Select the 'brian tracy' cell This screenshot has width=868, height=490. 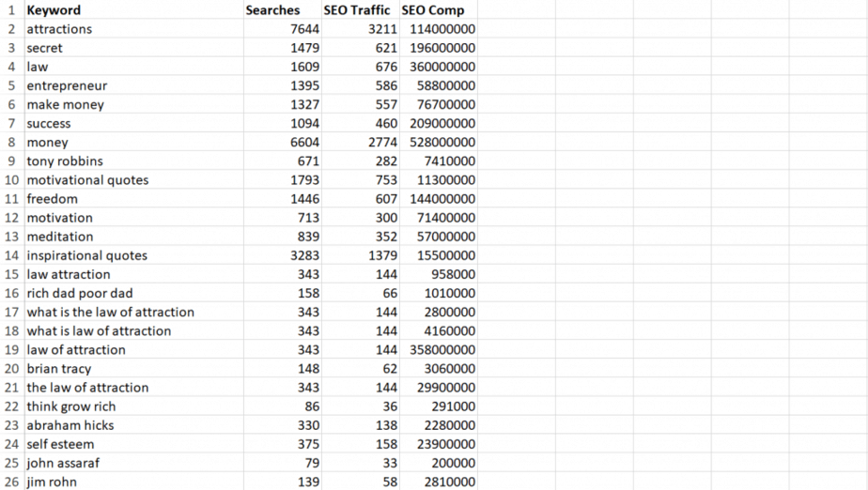134,368
